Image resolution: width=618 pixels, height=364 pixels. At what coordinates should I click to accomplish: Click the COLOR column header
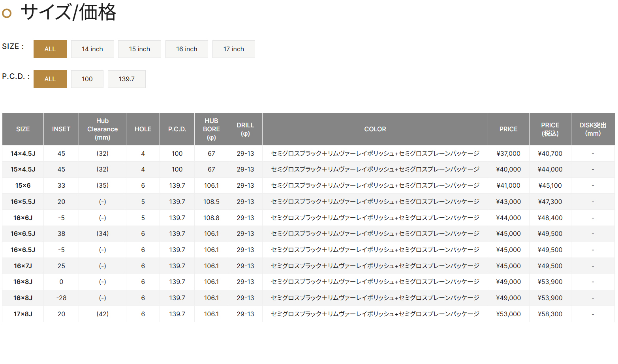(x=375, y=129)
